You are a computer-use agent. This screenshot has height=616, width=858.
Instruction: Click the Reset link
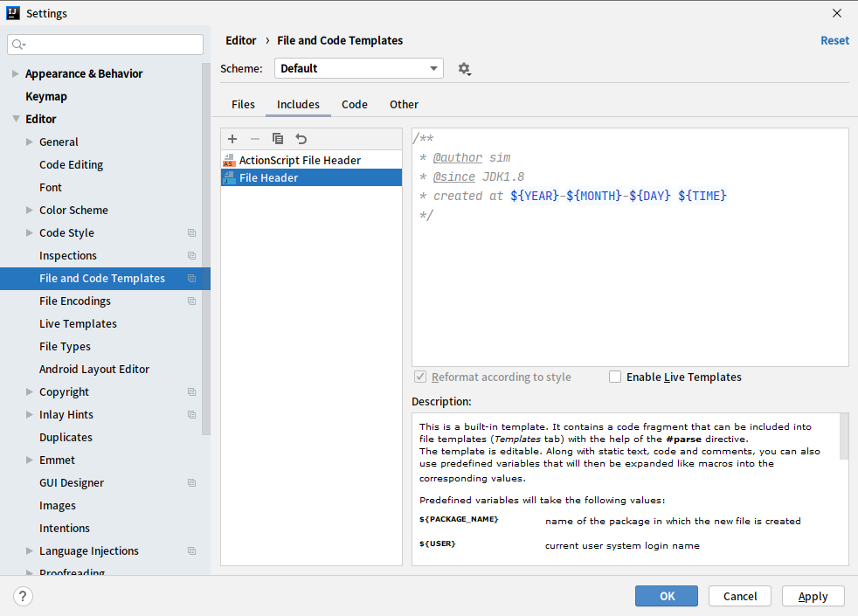pos(834,40)
